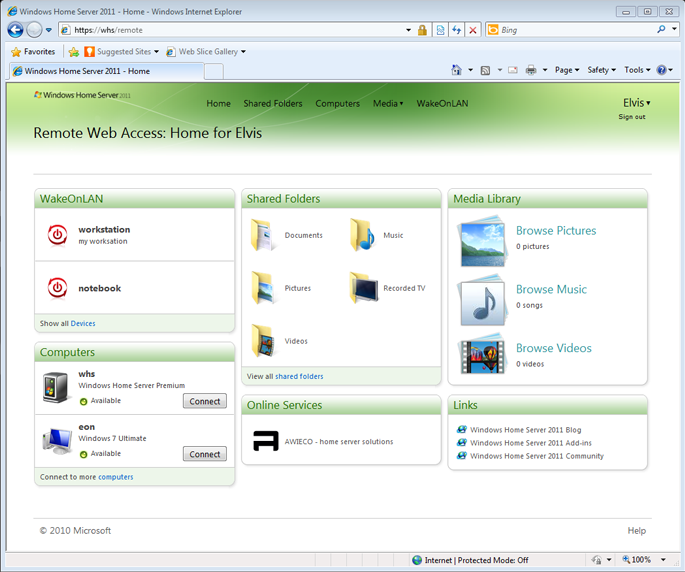Open the search provider dropdown arrow
The image size is (685, 572).
[x=675, y=29]
